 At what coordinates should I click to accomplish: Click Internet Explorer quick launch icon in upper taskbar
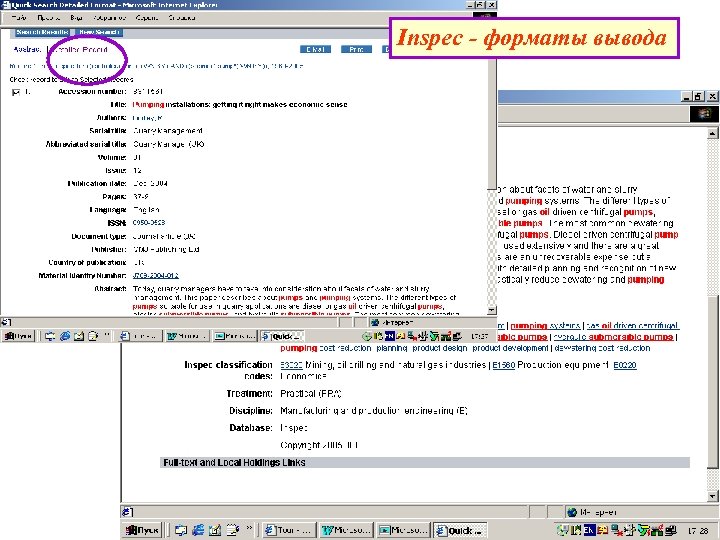(x=65, y=336)
